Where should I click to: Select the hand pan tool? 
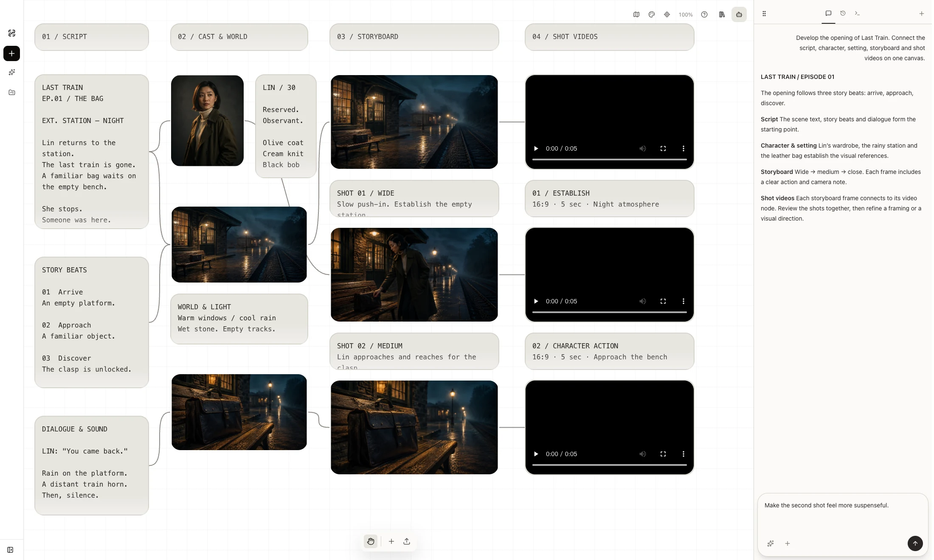pos(371,541)
